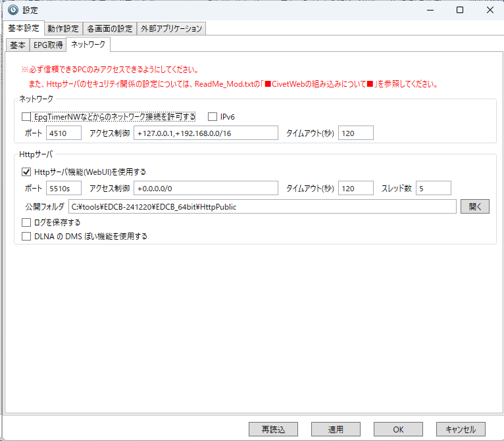The image size is (504, 441).
Task: Edit Http アクセス制御 field +0.0.0.0/0
Action: click(206, 189)
